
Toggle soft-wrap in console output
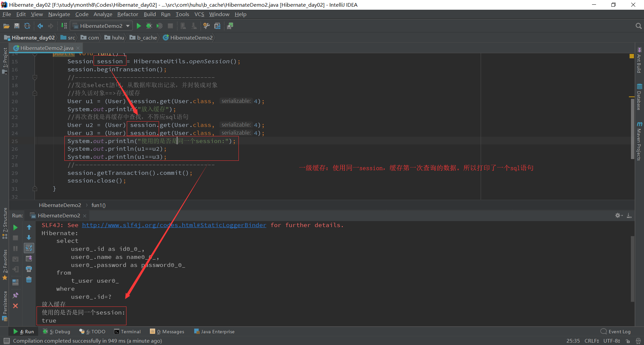[x=29, y=248]
